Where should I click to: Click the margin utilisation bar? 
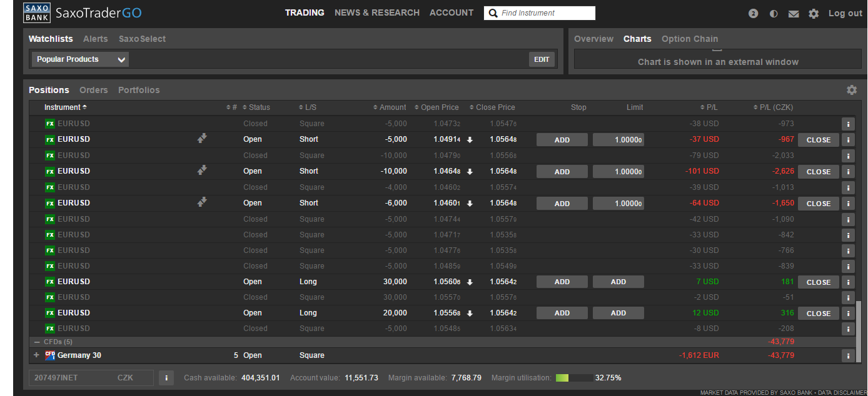pyautogui.click(x=574, y=378)
